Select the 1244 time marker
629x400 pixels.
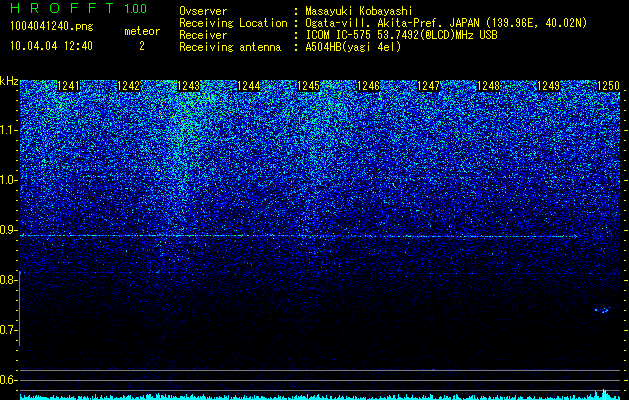[249, 86]
